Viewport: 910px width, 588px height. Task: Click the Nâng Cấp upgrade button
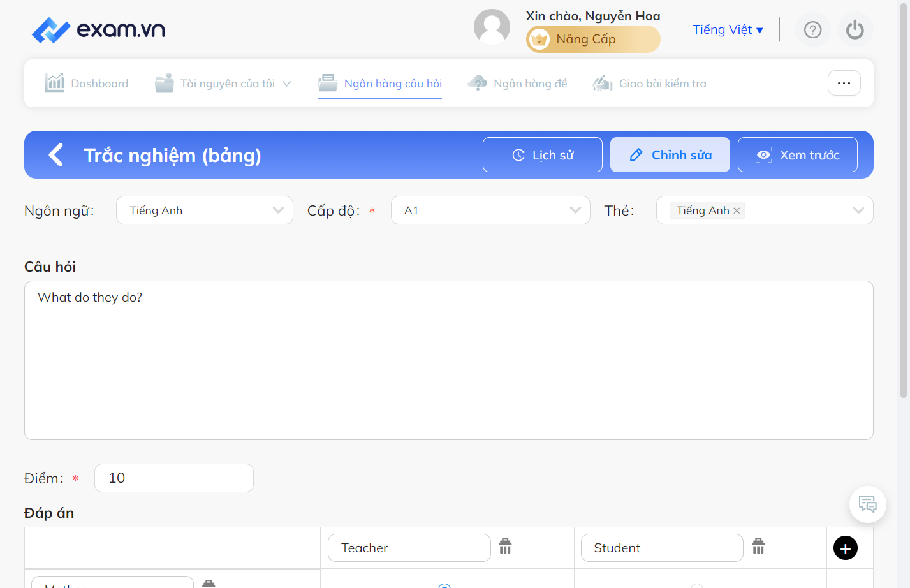point(593,39)
